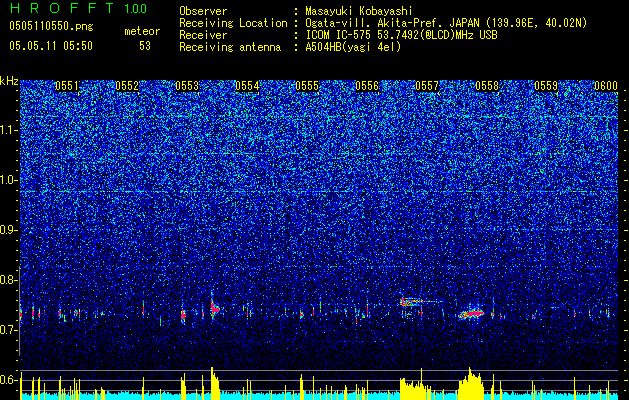The height and width of the screenshot is (400, 629).
Task: Click the 0.7 kHz axis label
Action: [x=8, y=330]
